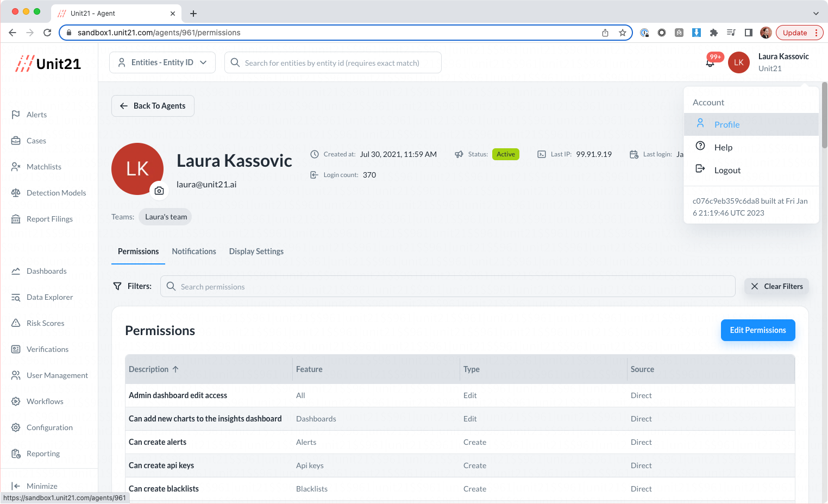Select Profile in account menu
Image resolution: width=828 pixels, height=504 pixels.
(x=751, y=124)
